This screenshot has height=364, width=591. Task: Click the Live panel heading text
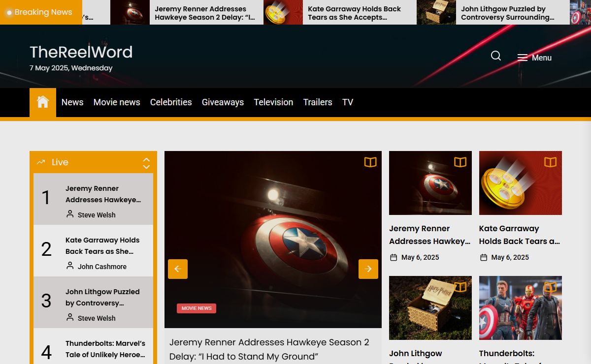point(60,162)
